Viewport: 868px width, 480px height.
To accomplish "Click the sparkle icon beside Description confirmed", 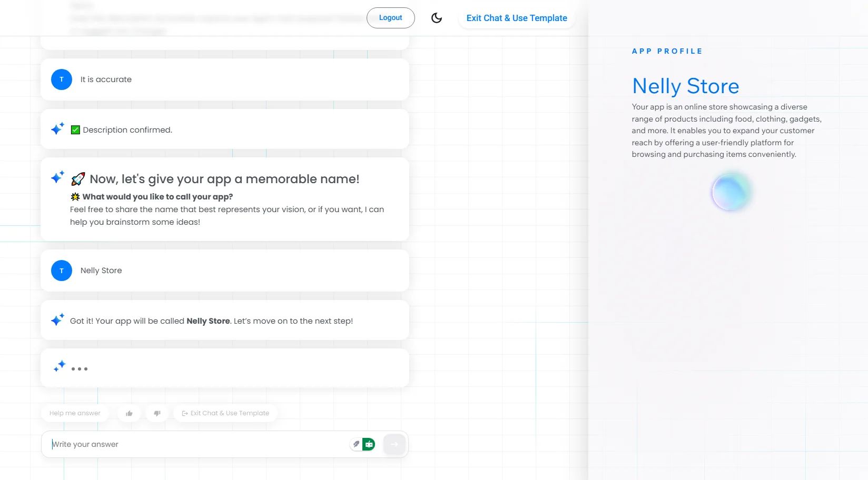I will tap(57, 128).
